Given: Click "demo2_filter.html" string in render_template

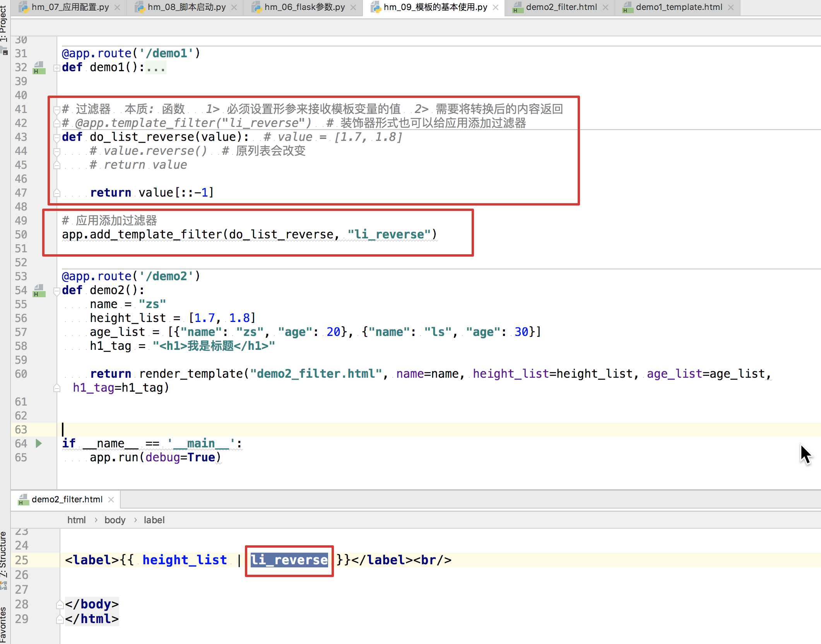Looking at the screenshot, I should click(316, 374).
